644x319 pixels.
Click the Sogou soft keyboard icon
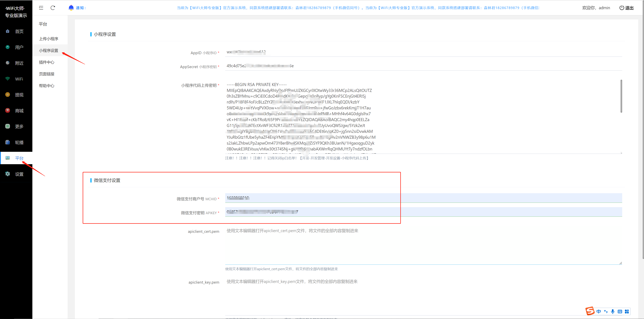[x=620, y=311]
